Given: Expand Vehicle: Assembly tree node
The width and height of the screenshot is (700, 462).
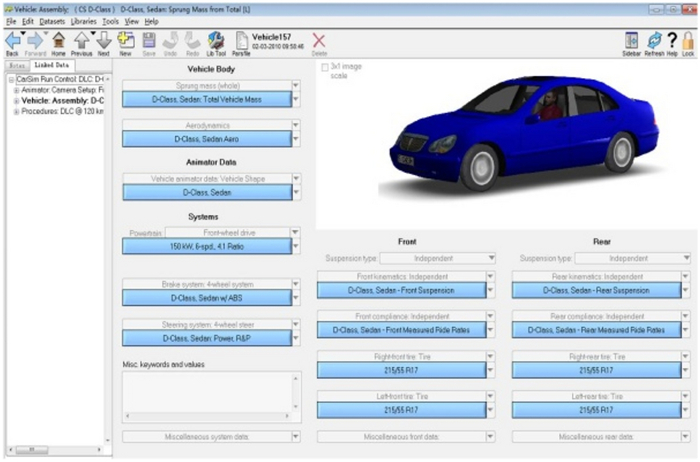Looking at the screenshot, I should coord(16,101).
